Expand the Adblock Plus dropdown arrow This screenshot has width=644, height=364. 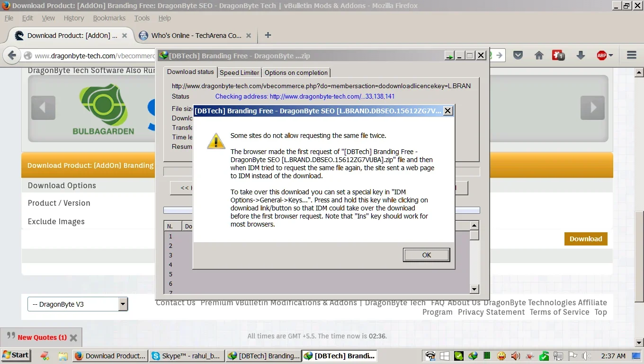click(610, 55)
